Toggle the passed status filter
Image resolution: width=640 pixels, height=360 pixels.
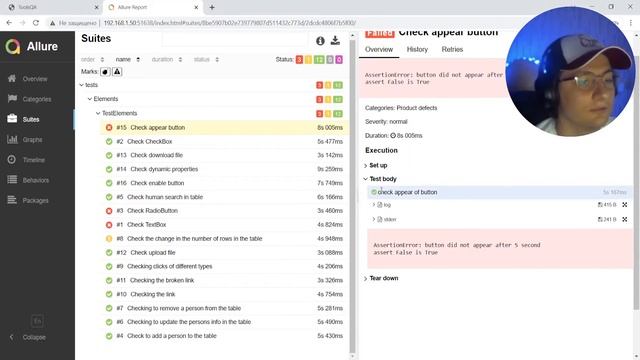319,60
